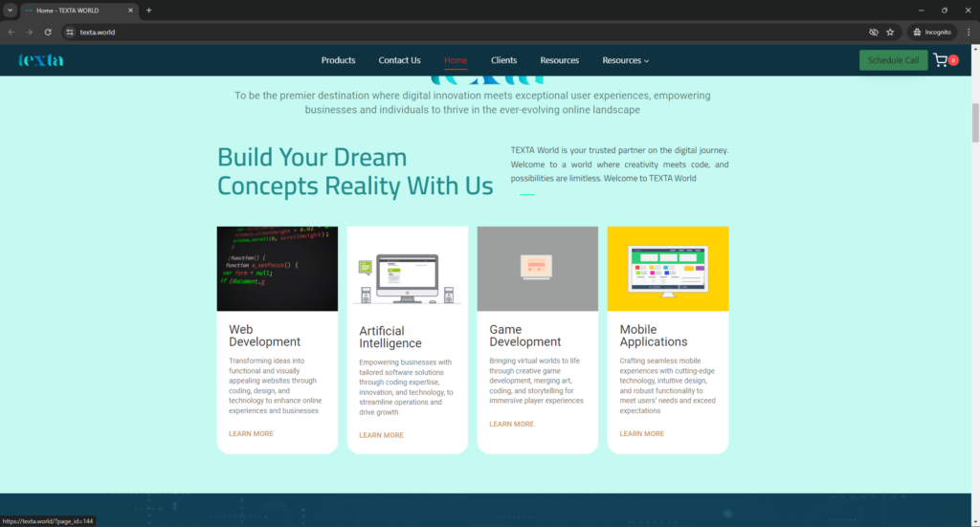Click the Artificial Intelligence card title

[x=390, y=338]
